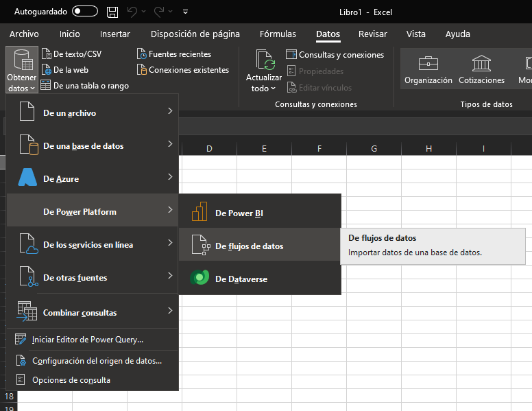The width and height of the screenshot is (532, 411).
Task: Click the Propiedades button
Action: click(315, 71)
